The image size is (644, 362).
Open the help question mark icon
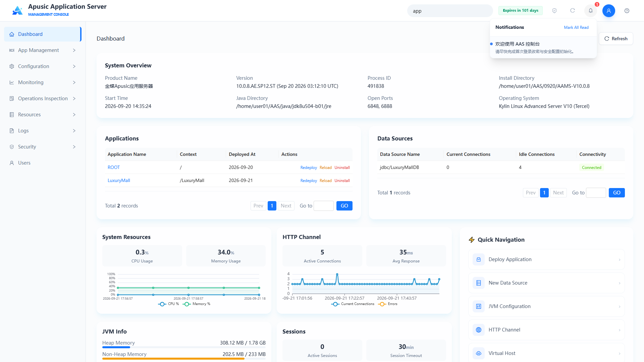[x=627, y=11]
